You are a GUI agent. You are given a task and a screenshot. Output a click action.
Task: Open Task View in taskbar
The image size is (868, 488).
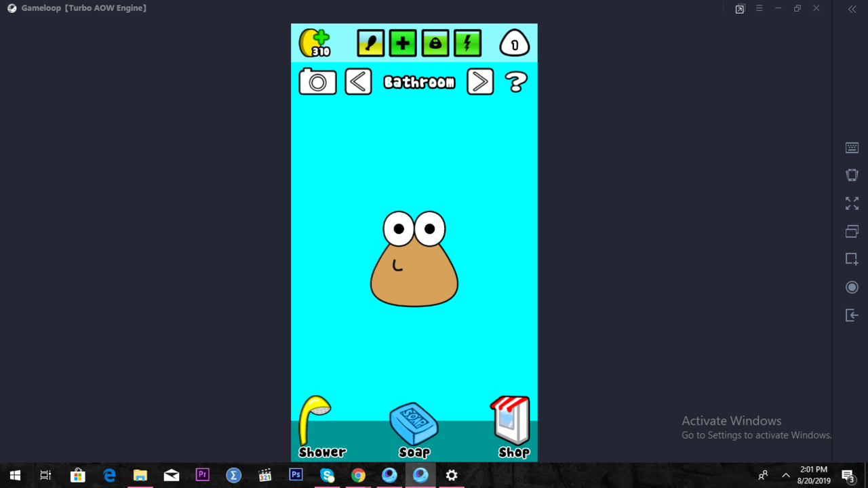[46, 475]
